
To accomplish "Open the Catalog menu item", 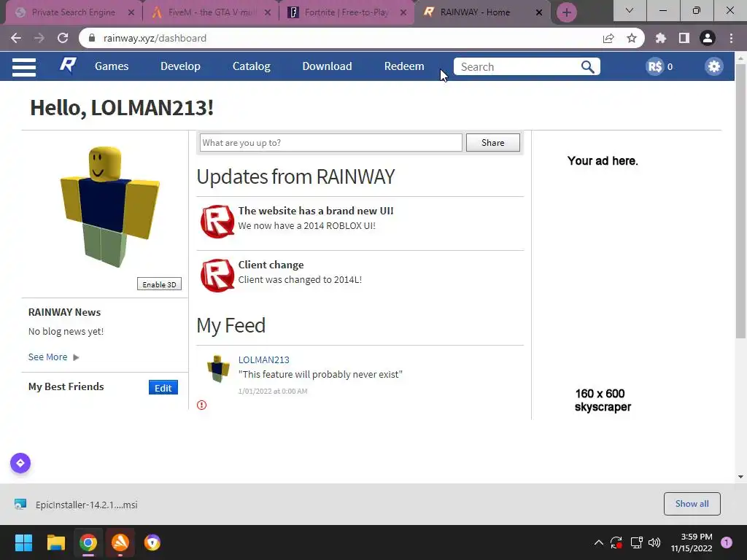I will pos(251,66).
